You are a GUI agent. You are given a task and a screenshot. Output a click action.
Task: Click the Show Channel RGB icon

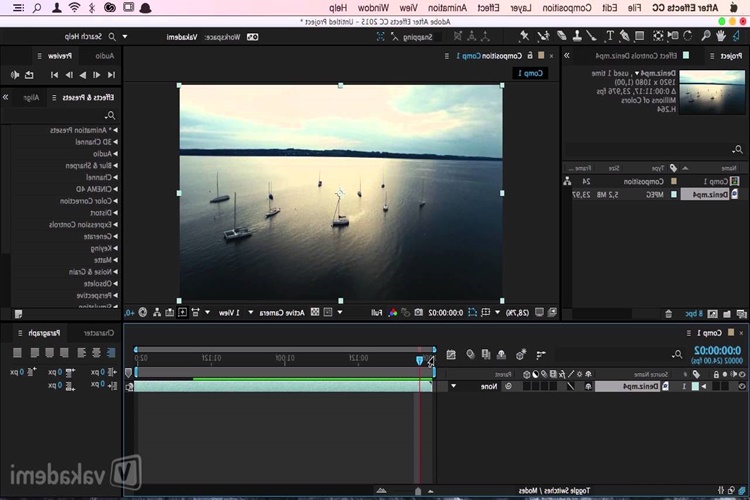pyautogui.click(x=393, y=312)
